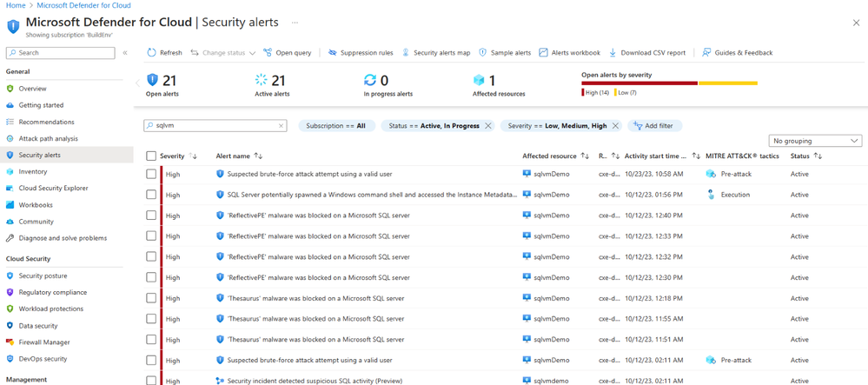Screen dimensions: 868x385
Task: Sort by Status column arrows
Action: 818,156
